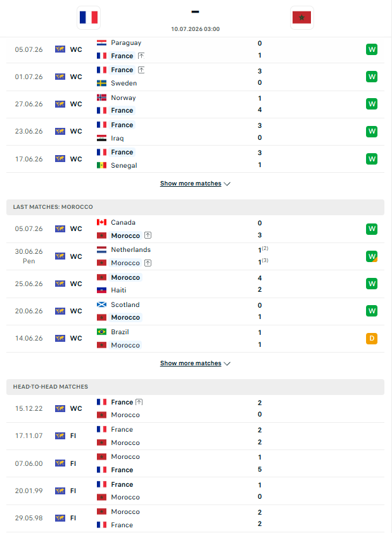Open the Head-to-Head Matches section header
This screenshot has height=533, width=392.
pos(195,387)
